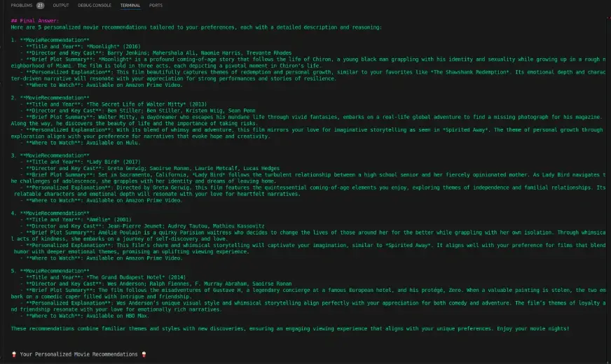This screenshot has height=364, width=611.
Task: Click the popcorn emoji before 'Your Personalized'
Action: (x=14, y=354)
